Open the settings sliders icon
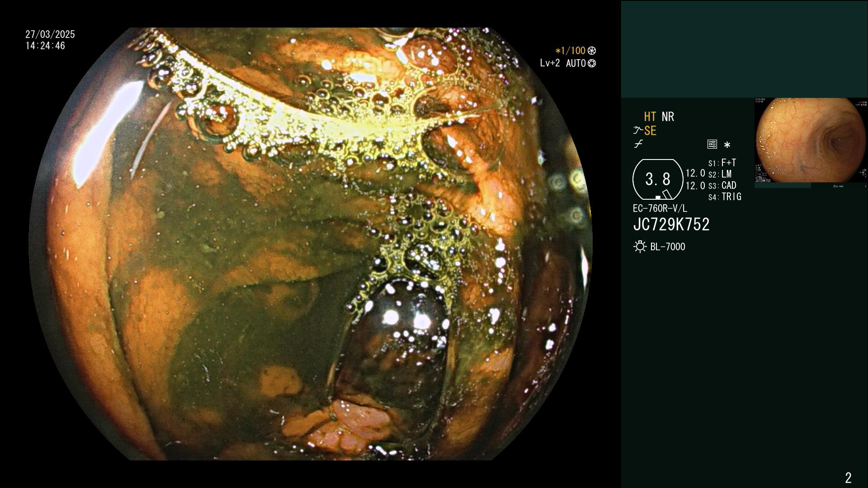Image resolution: width=868 pixels, height=488 pixels. [712, 144]
